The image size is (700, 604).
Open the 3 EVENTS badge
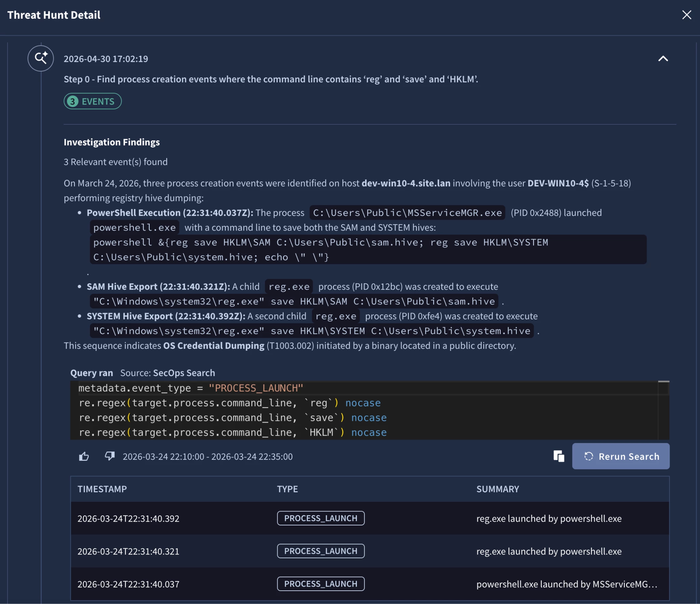click(93, 101)
